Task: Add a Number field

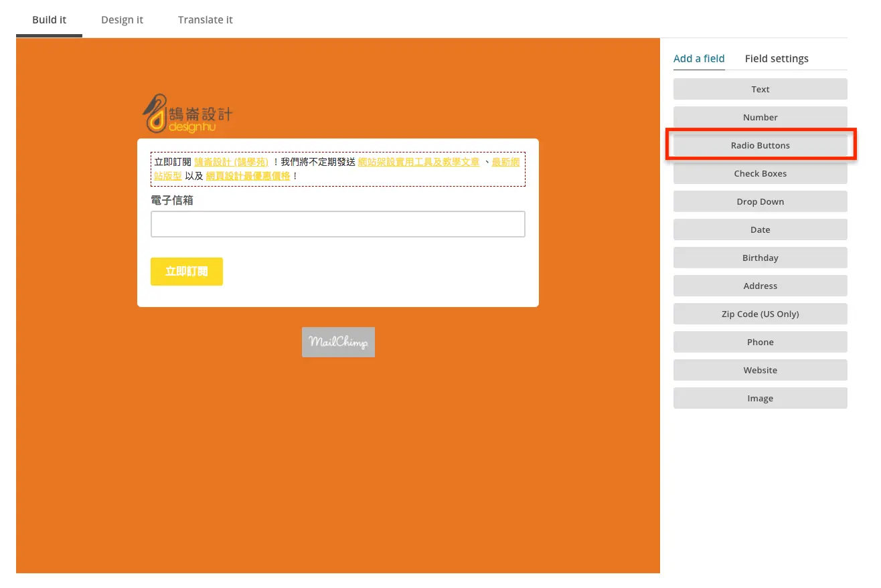Action: [x=760, y=117]
